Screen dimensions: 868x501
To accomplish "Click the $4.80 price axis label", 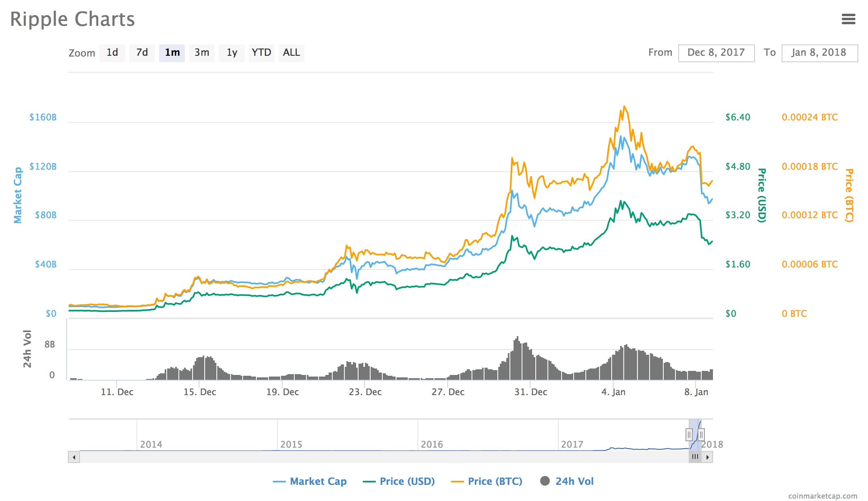I will coord(738,166).
